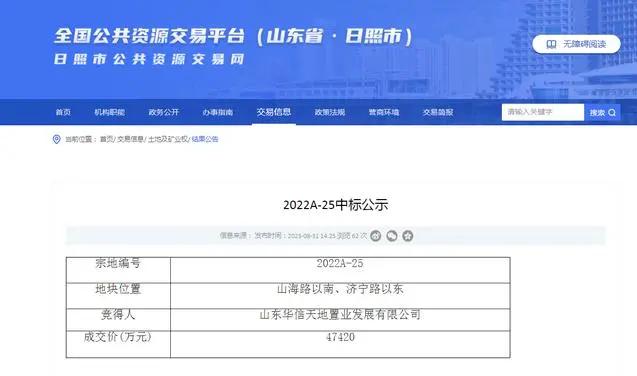Click the 全国公共资源交易平台 site title

point(234,36)
